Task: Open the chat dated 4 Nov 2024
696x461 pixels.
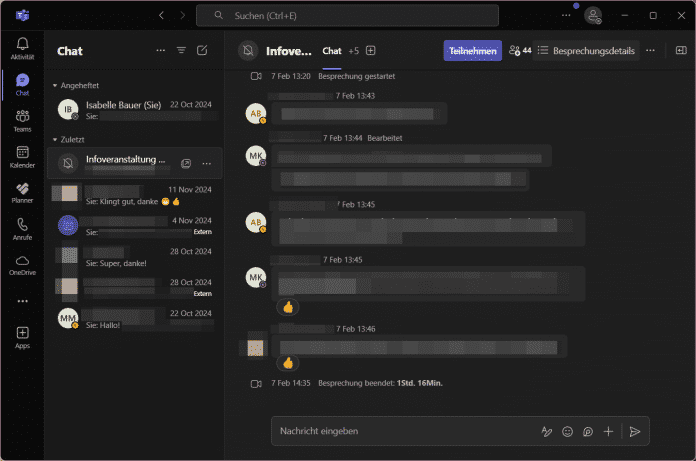Action: coord(134,226)
